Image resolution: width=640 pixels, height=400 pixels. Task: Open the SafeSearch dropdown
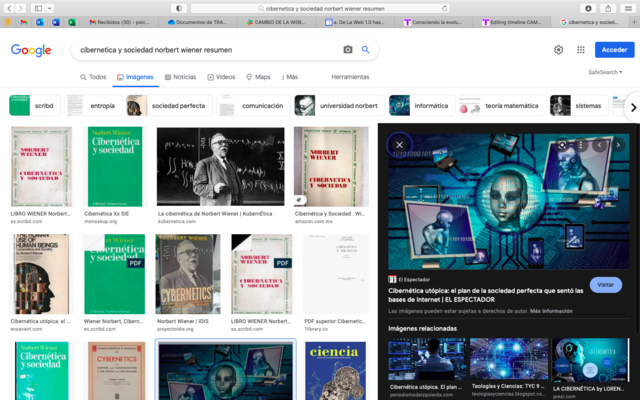pyautogui.click(x=605, y=72)
